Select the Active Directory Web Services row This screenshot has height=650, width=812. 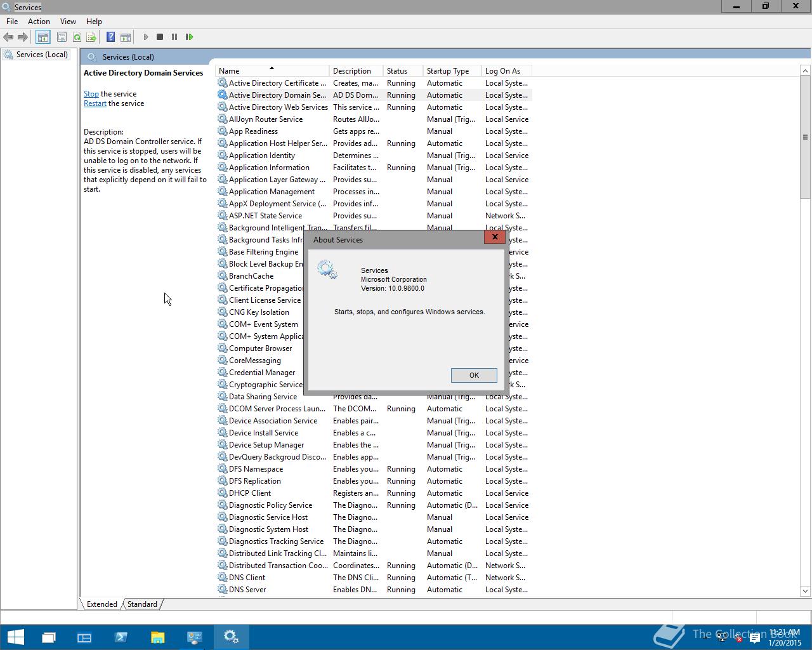[x=373, y=107]
